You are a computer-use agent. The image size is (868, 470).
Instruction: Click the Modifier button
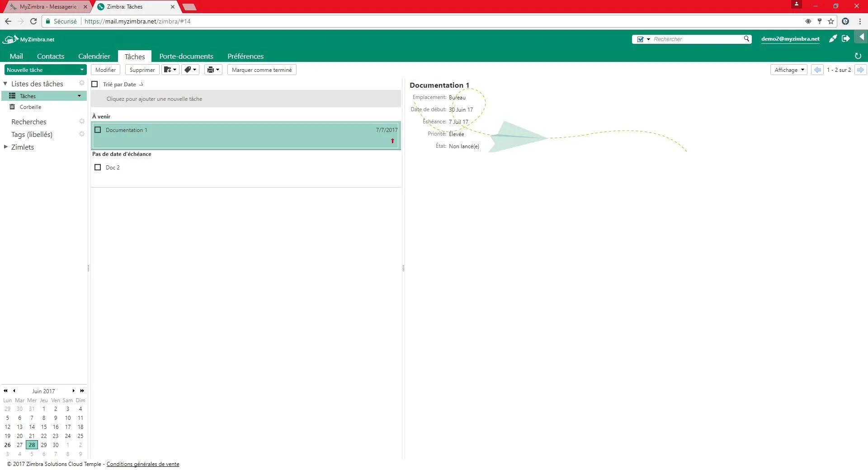pos(105,70)
